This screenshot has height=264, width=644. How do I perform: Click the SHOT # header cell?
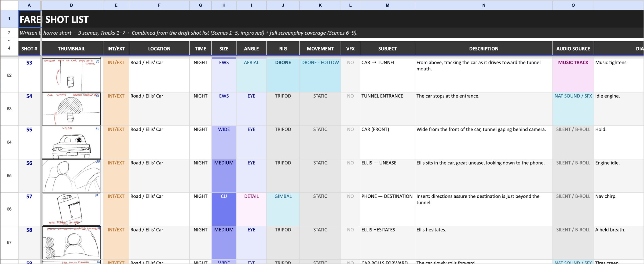click(x=29, y=49)
